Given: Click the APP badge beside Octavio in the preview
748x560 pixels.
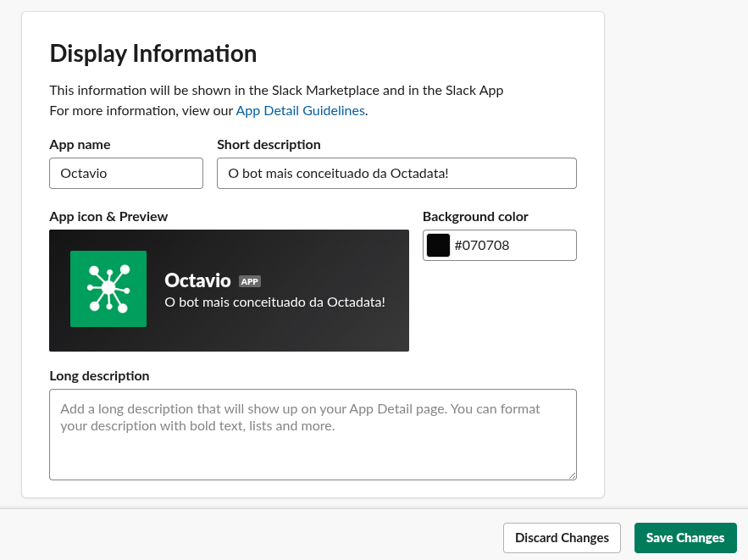Looking at the screenshot, I should (250, 281).
